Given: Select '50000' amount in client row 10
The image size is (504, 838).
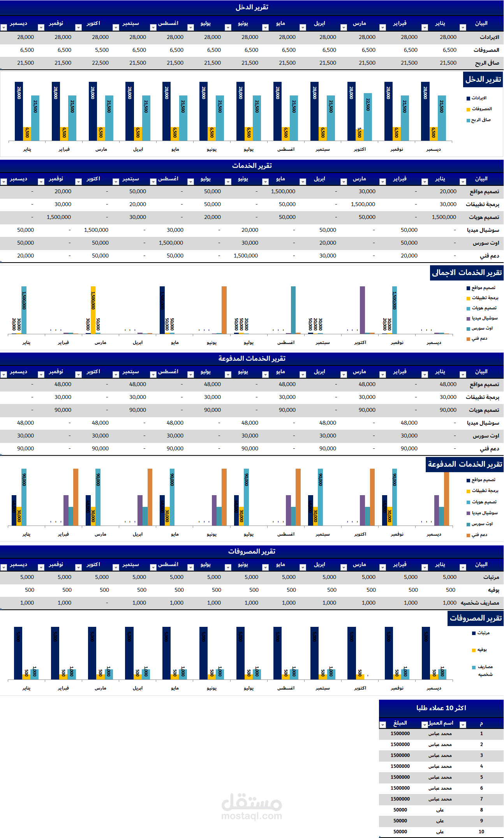Looking at the screenshot, I should point(400,832).
